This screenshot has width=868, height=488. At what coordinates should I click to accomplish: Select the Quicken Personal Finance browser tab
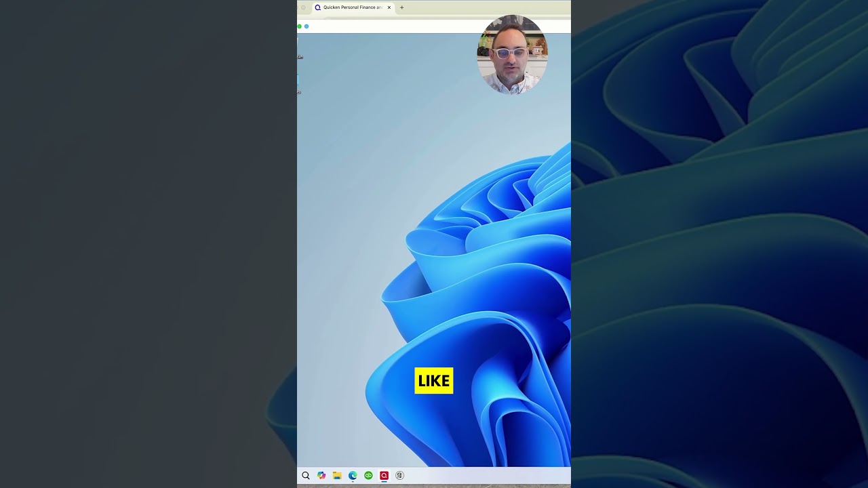click(x=353, y=7)
